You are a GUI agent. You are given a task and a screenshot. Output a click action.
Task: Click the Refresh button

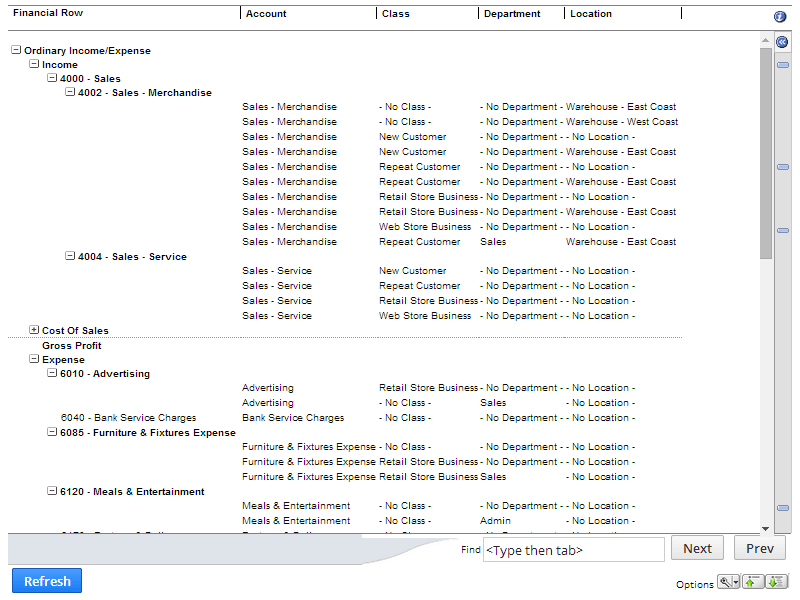click(47, 581)
